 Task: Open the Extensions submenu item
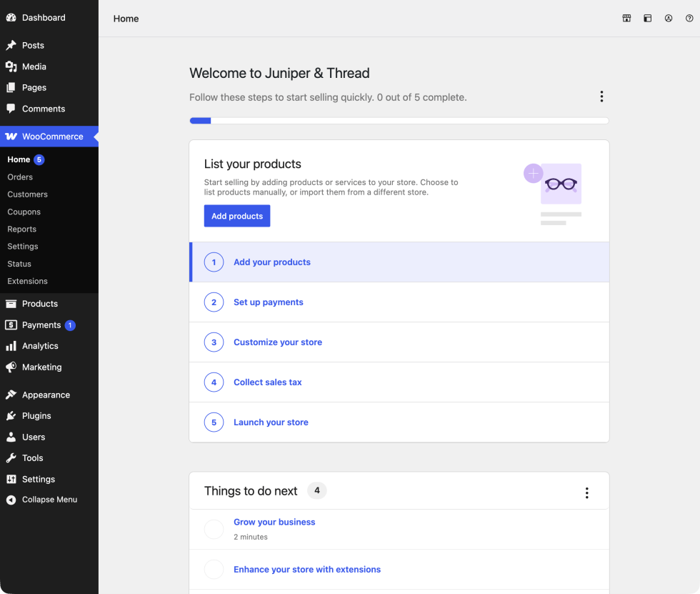point(27,281)
